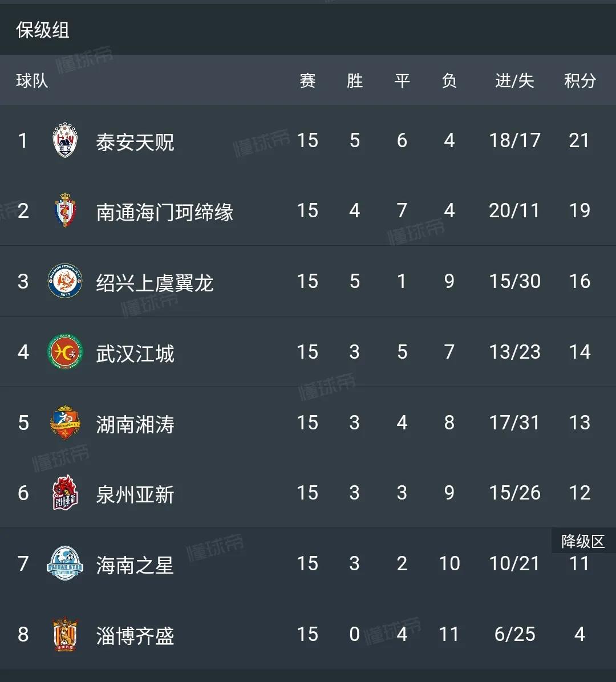The image size is (616, 682).
Task: Select 海南之星 points value 11
Action: coord(579,563)
